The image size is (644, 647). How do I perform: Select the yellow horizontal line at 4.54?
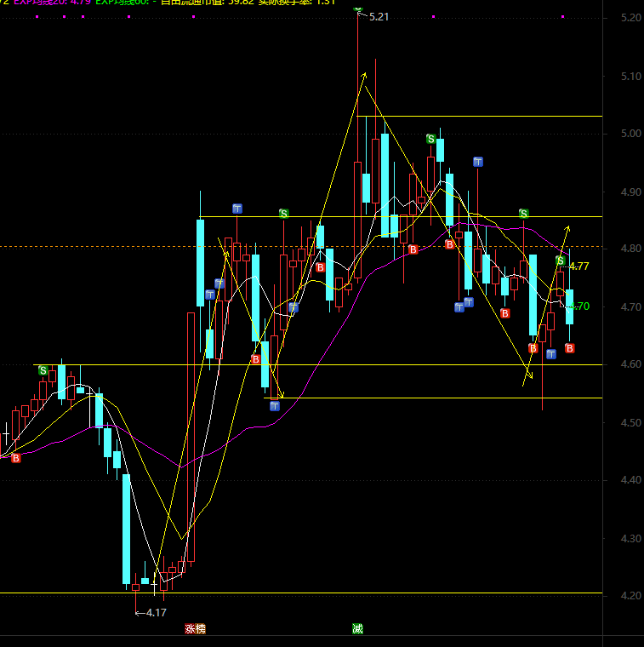click(433, 398)
